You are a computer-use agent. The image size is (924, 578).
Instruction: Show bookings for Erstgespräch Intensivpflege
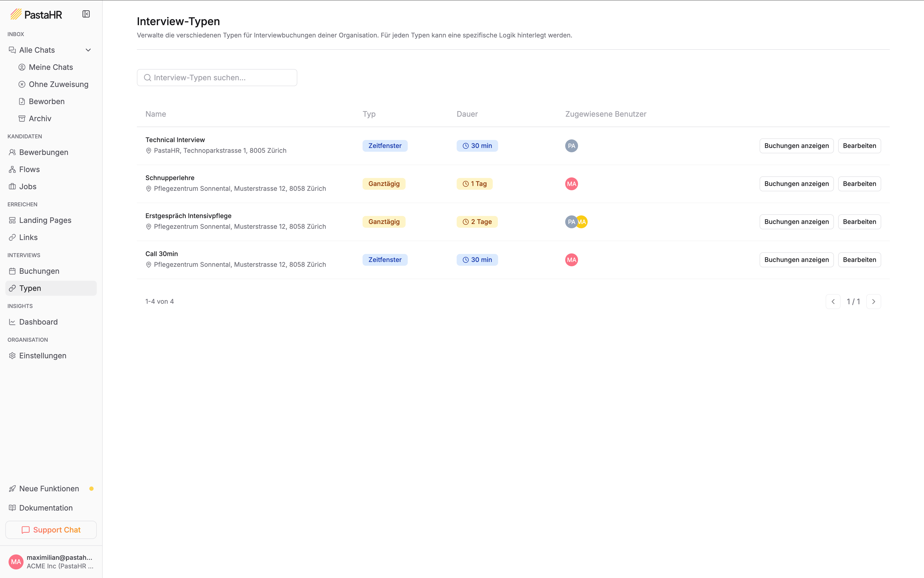tap(796, 222)
